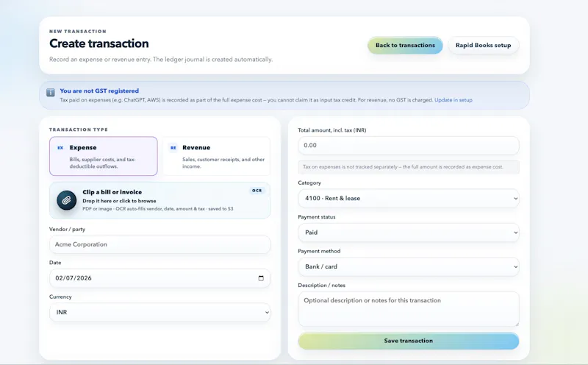Open the Currency dropdown
This screenshot has height=365, width=588.
pyautogui.click(x=159, y=313)
